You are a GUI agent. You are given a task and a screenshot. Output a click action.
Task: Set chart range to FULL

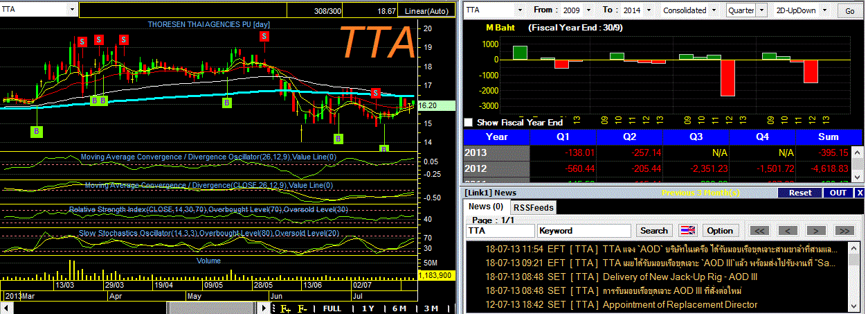pyautogui.click(x=332, y=308)
